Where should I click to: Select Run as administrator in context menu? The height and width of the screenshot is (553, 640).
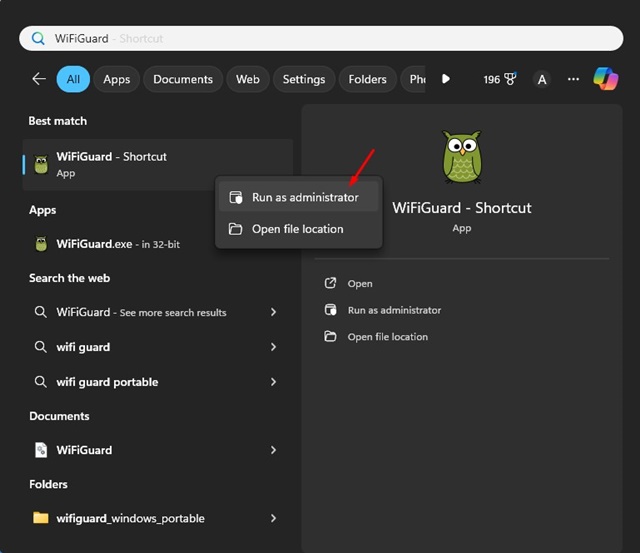coord(304,198)
